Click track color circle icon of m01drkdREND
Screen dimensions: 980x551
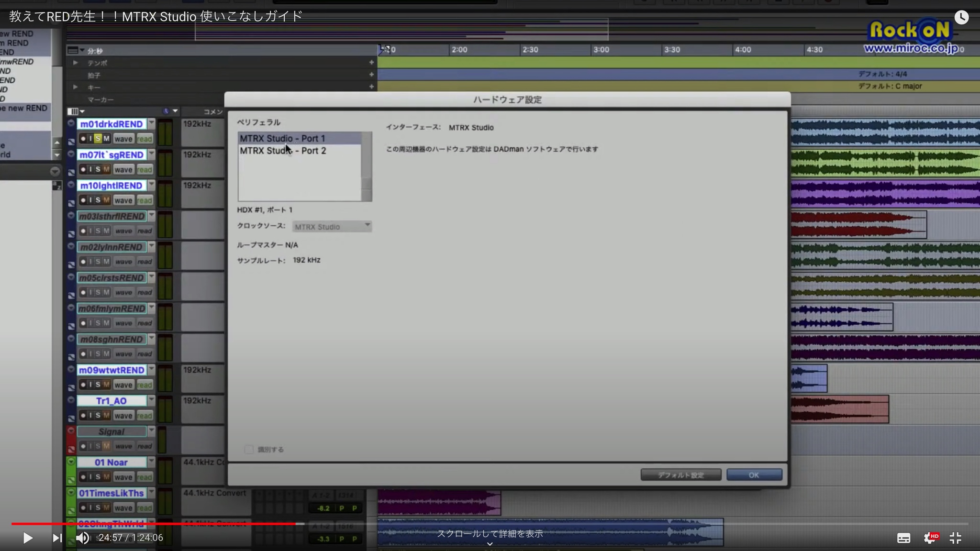(71, 123)
